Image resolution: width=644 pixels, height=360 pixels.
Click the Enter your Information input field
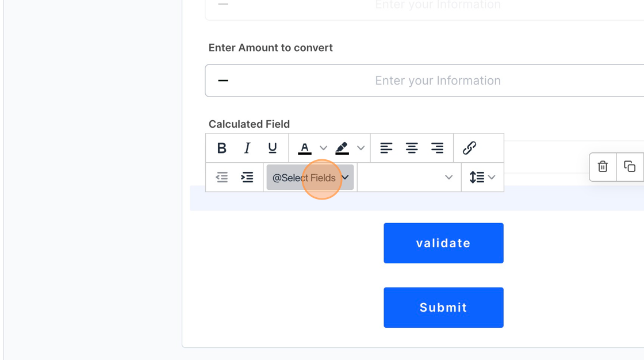[437, 80]
